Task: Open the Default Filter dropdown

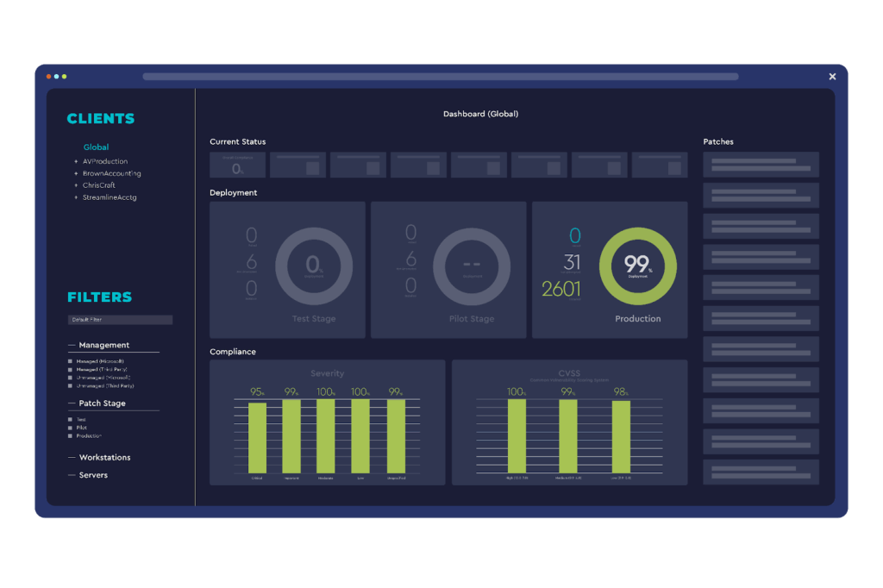Action: (x=120, y=320)
